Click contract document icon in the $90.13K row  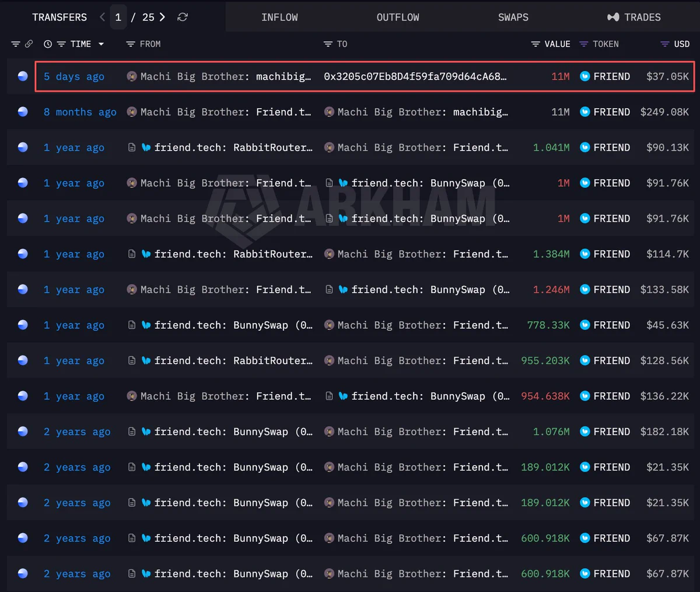point(132,148)
